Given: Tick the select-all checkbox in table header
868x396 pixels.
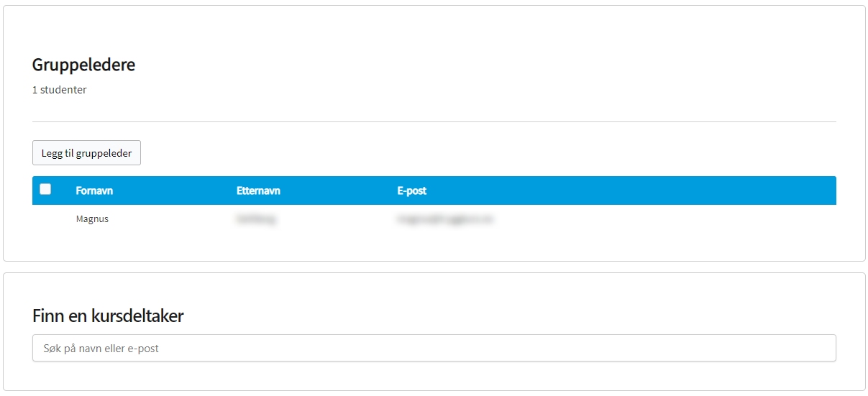Looking at the screenshot, I should point(45,190).
